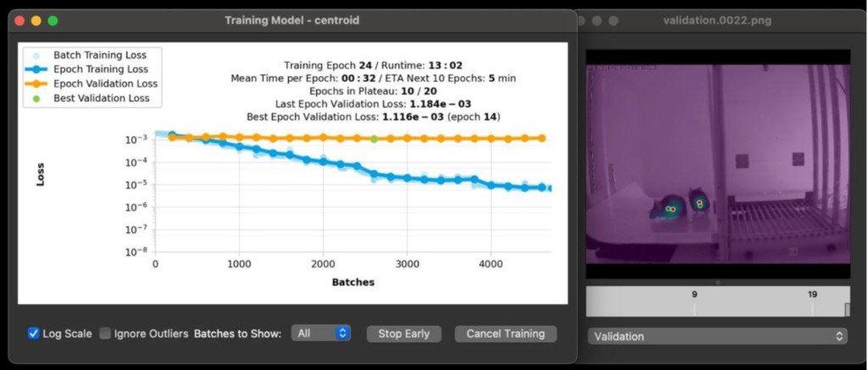This screenshot has width=868, height=370.
Task: Click the x-axis tick label 4000
Action: [491, 264]
